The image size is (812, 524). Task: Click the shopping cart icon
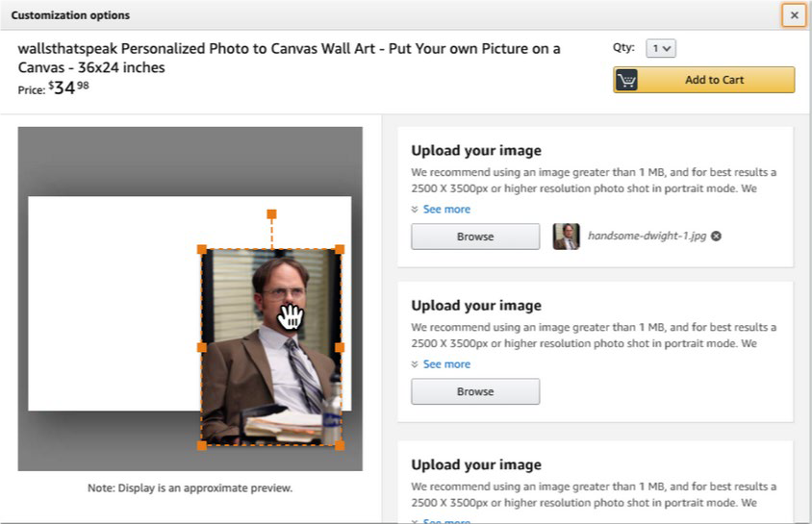[x=627, y=80]
